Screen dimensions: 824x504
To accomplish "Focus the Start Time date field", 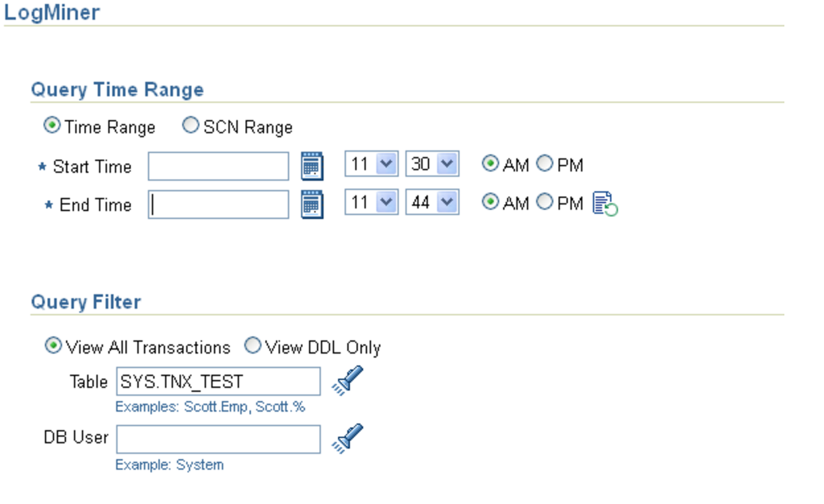I will click(x=219, y=166).
